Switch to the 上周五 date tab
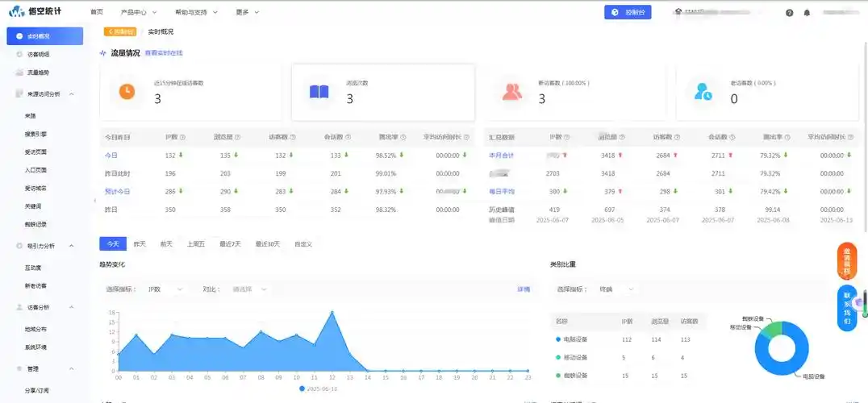The image size is (868, 403). tap(196, 243)
